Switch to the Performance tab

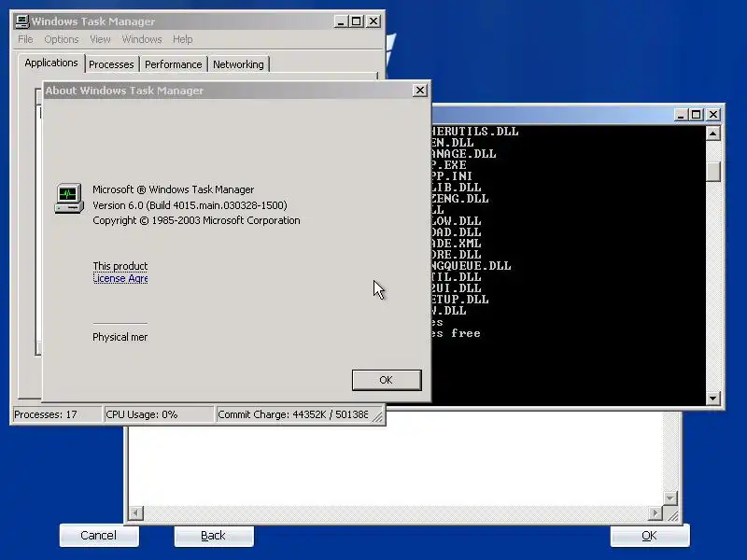pos(174,64)
